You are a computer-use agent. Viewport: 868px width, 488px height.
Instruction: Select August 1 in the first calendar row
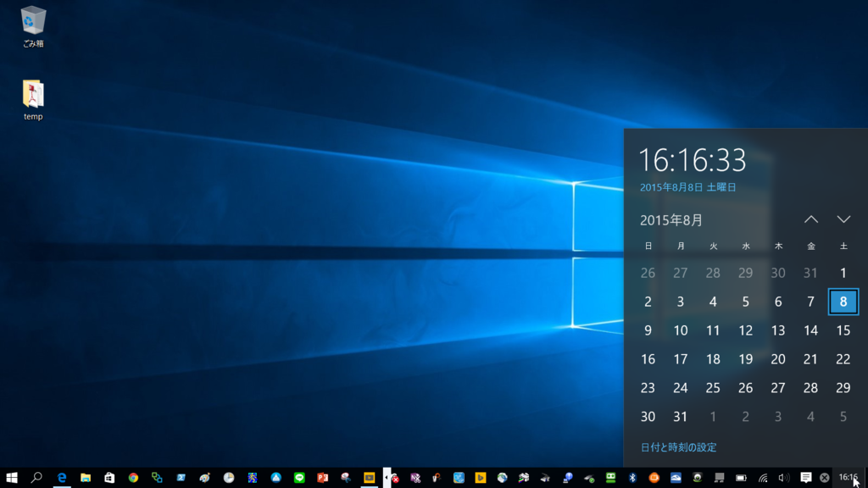pyautogui.click(x=843, y=273)
